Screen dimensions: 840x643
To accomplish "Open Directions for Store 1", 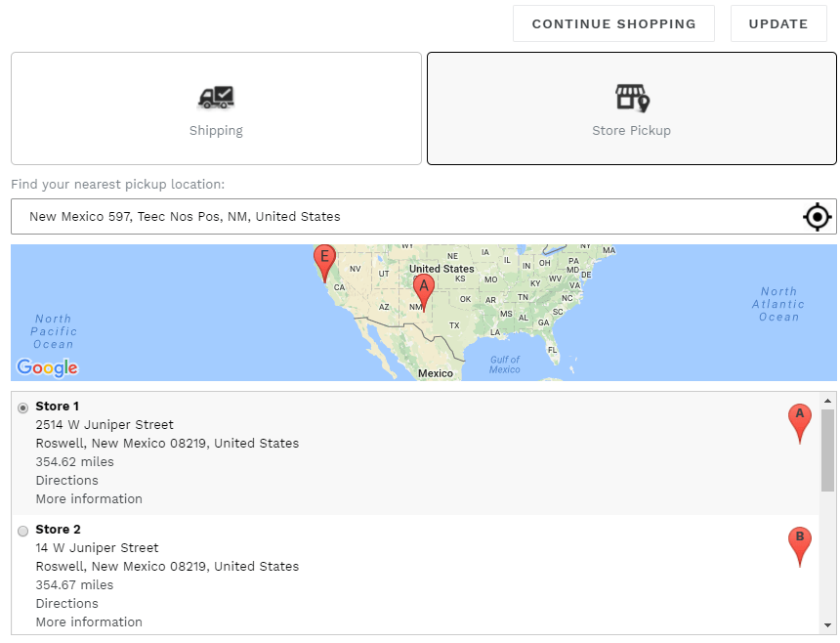I will click(67, 480).
